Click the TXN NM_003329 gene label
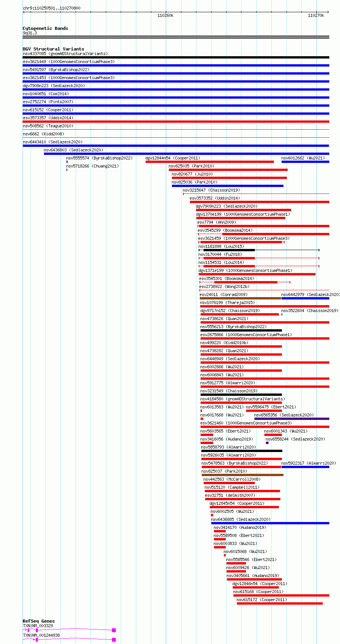Image resolution: width=340 pixels, height=644 pixels. [38, 626]
